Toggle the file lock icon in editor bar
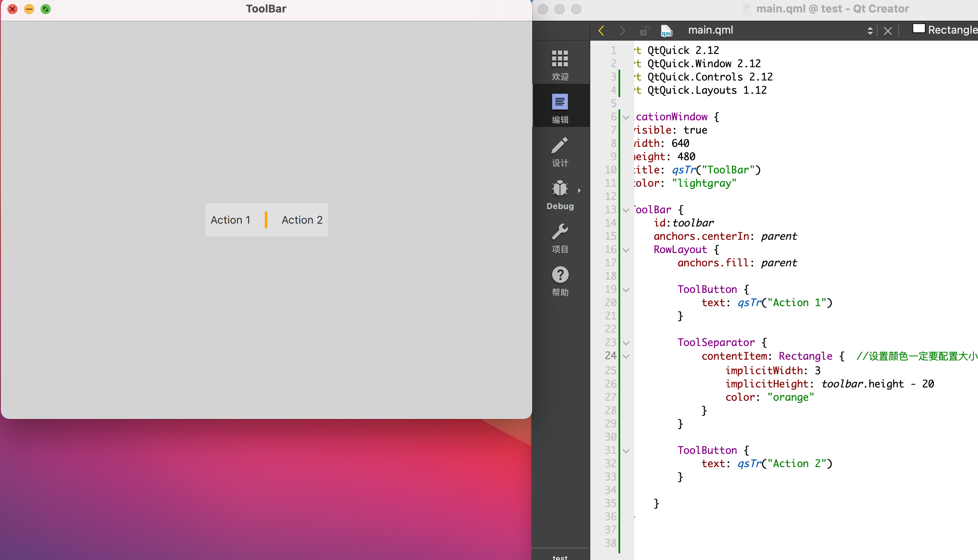Screen dimensions: 978x560 [645, 30]
